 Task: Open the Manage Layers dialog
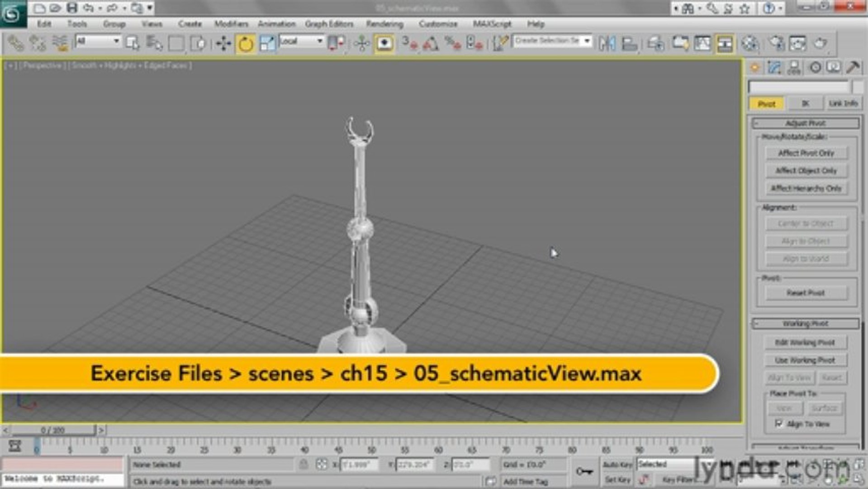(655, 43)
